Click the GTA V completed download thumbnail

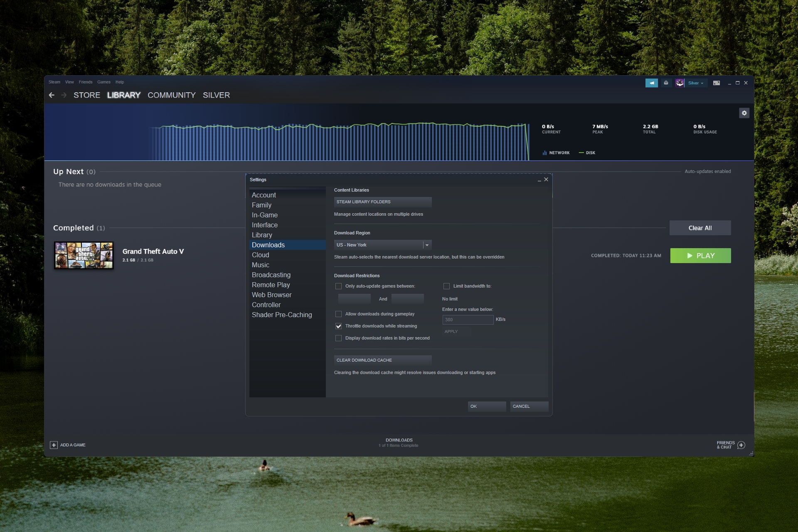(x=85, y=254)
